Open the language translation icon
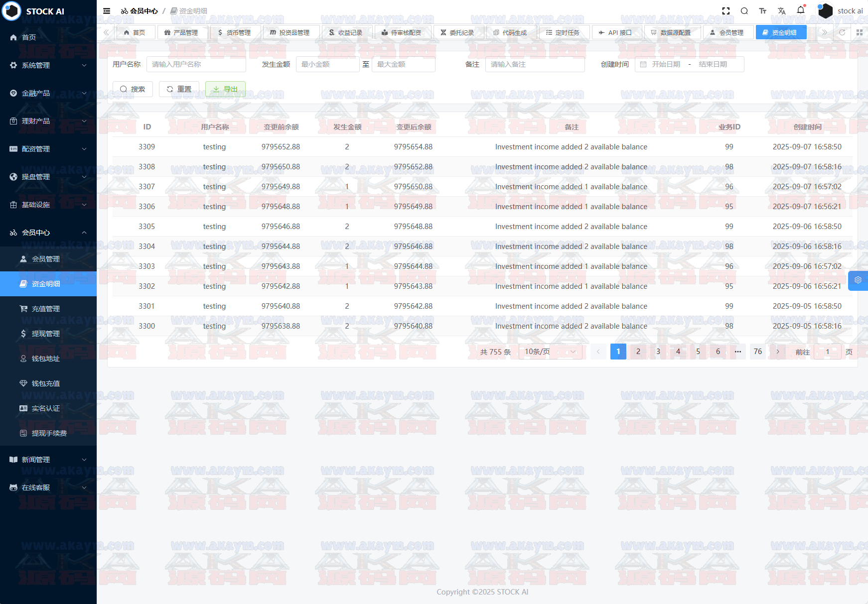This screenshot has height=604, width=868. 781,11
